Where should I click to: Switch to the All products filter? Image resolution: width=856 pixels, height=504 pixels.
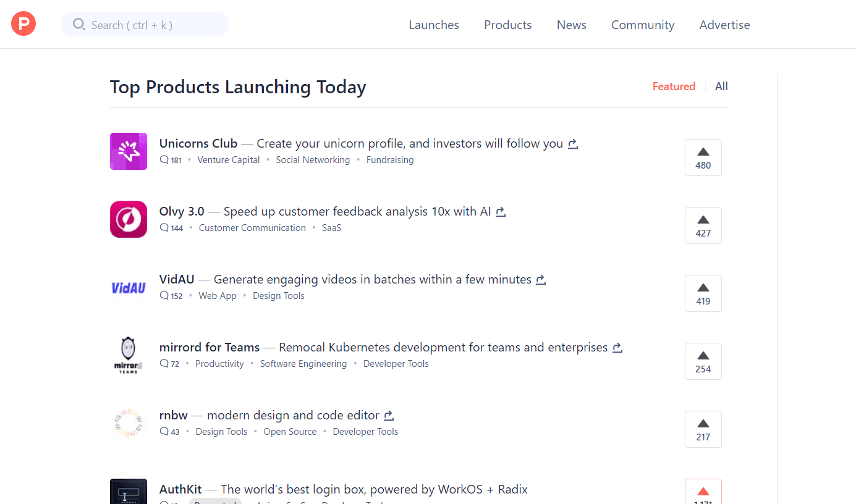click(721, 86)
